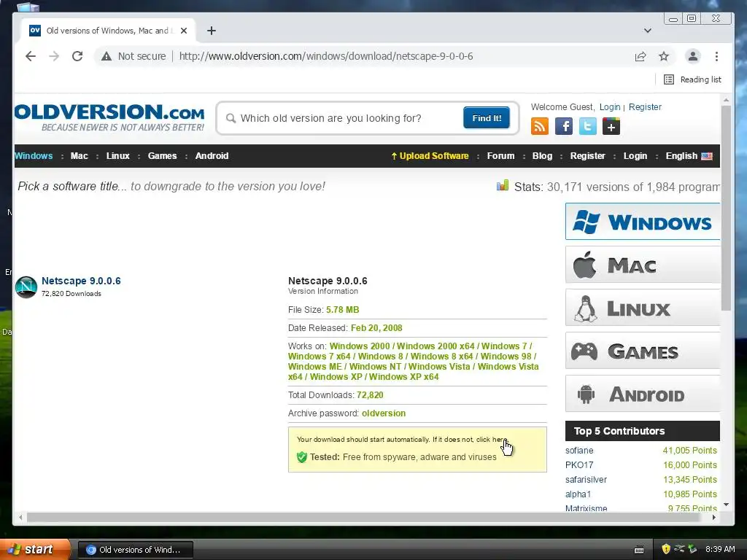Reload the page with refresh icon

77,56
